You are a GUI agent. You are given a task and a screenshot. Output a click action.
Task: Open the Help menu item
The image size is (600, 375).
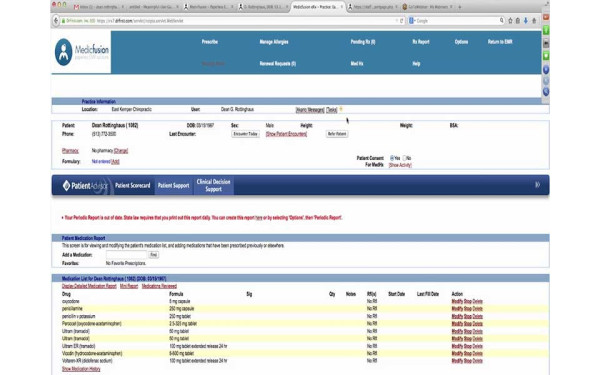(416, 64)
